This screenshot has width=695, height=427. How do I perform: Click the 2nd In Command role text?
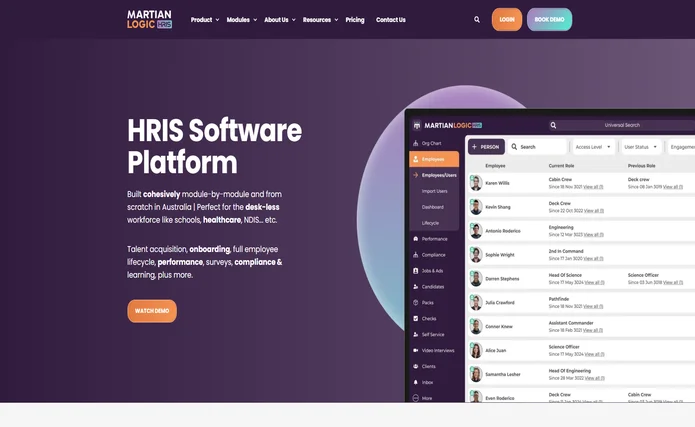point(566,251)
